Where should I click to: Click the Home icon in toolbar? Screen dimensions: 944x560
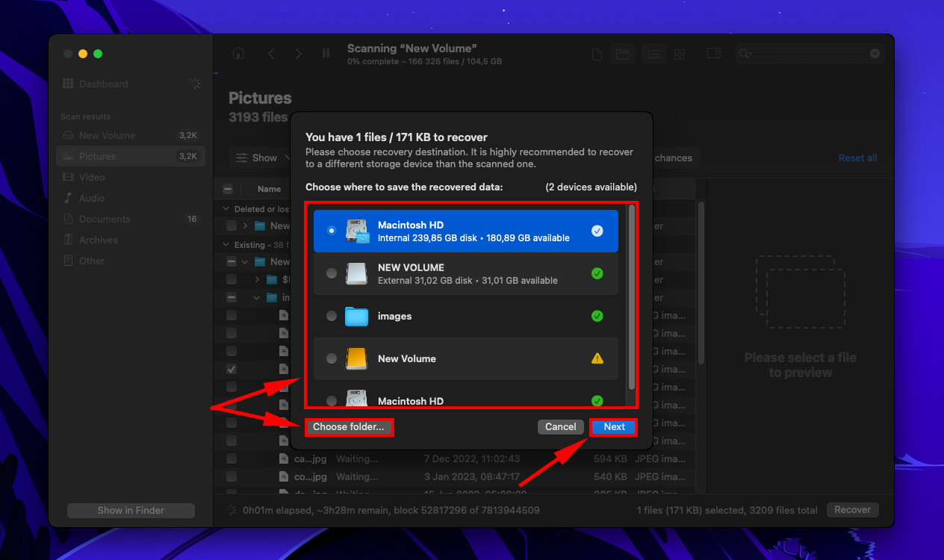click(x=238, y=54)
